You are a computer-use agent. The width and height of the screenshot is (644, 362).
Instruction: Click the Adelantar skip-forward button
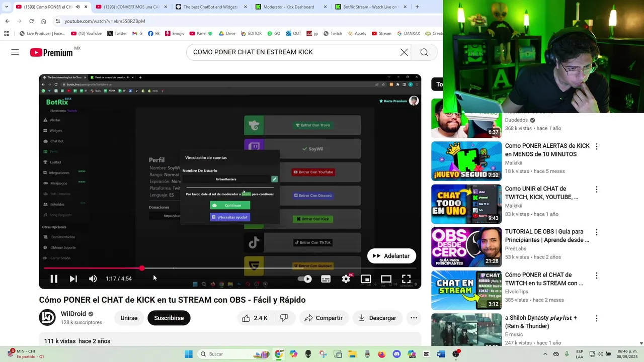tap(391, 256)
